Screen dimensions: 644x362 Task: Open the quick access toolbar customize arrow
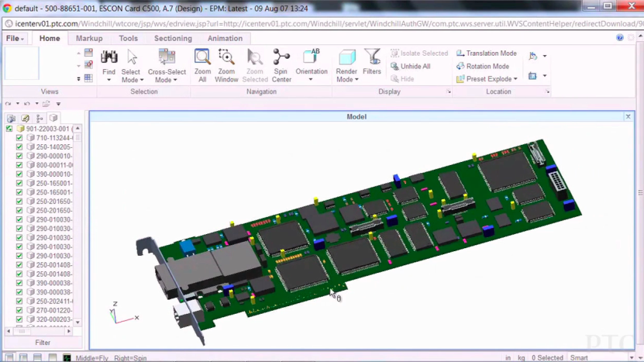pyautogui.click(x=58, y=104)
